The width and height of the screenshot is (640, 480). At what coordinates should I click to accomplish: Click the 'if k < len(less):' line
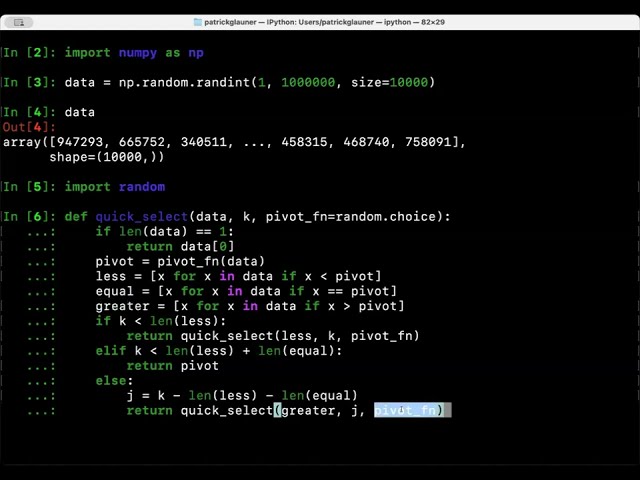coord(160,321)
